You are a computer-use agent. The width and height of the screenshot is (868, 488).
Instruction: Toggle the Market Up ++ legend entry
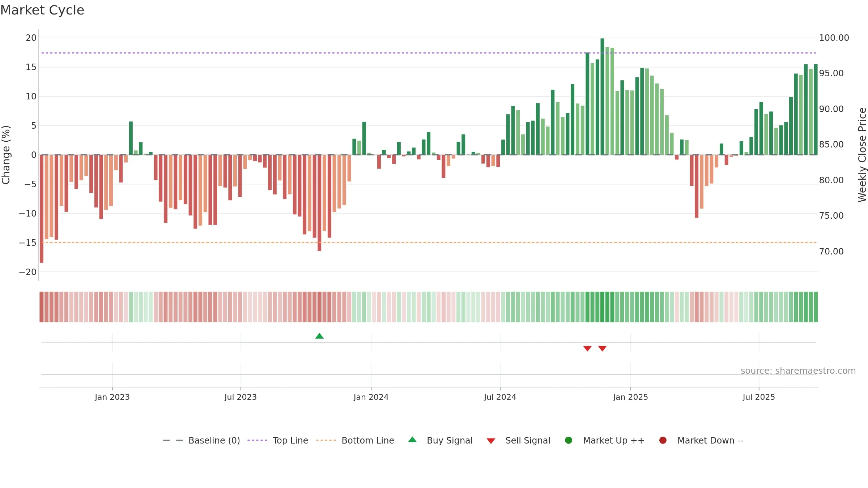604,440
